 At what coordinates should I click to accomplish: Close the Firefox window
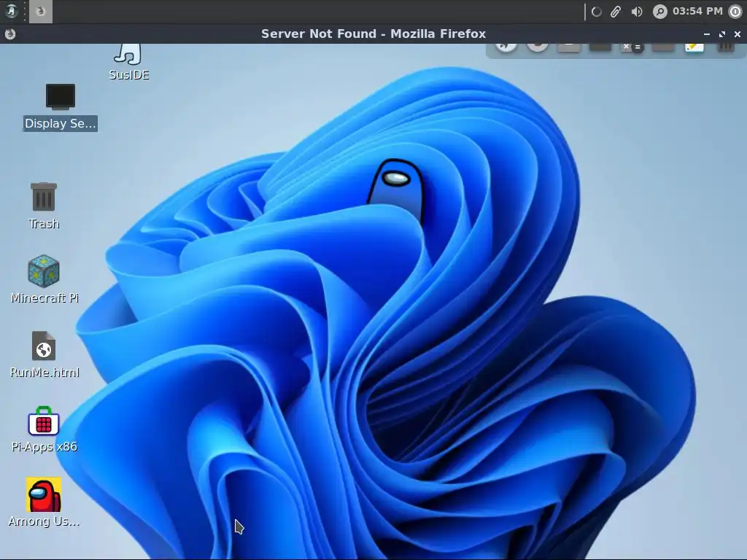pos(738,34)
